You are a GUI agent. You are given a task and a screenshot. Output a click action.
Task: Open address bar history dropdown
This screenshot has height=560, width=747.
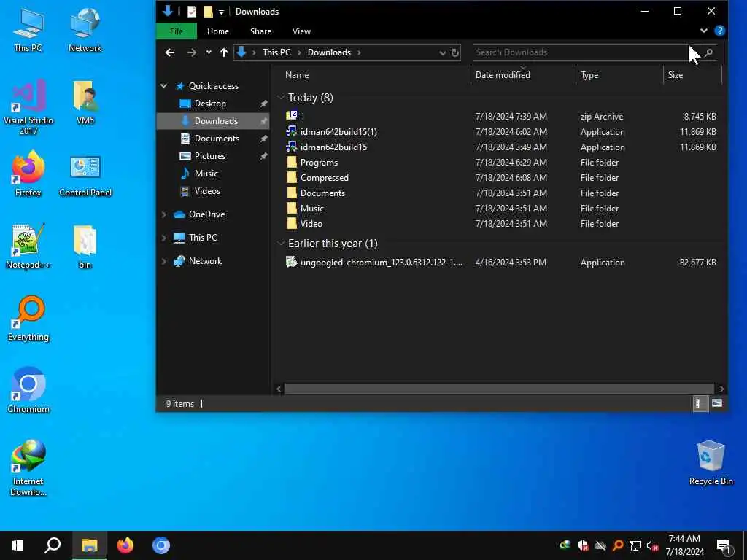point(442,52)
